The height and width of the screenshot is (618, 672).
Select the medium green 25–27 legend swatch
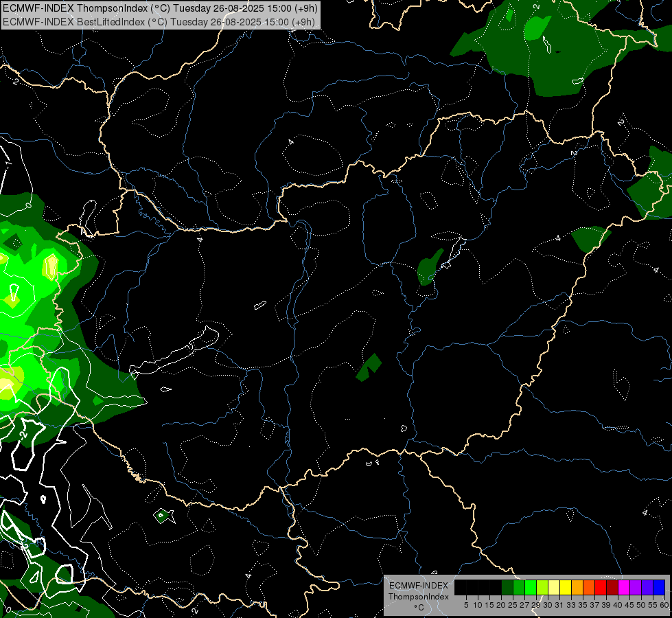(519, 587)
